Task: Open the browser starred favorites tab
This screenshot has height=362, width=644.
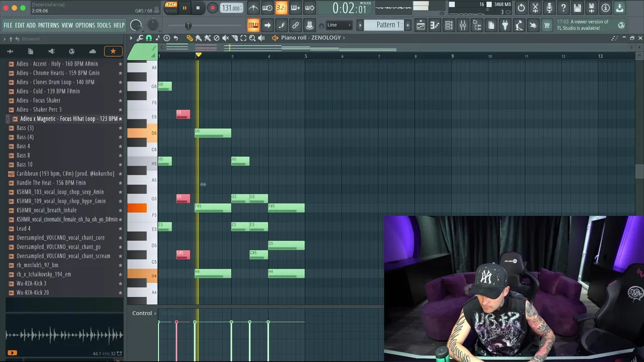Action: [x=113, y=51]
